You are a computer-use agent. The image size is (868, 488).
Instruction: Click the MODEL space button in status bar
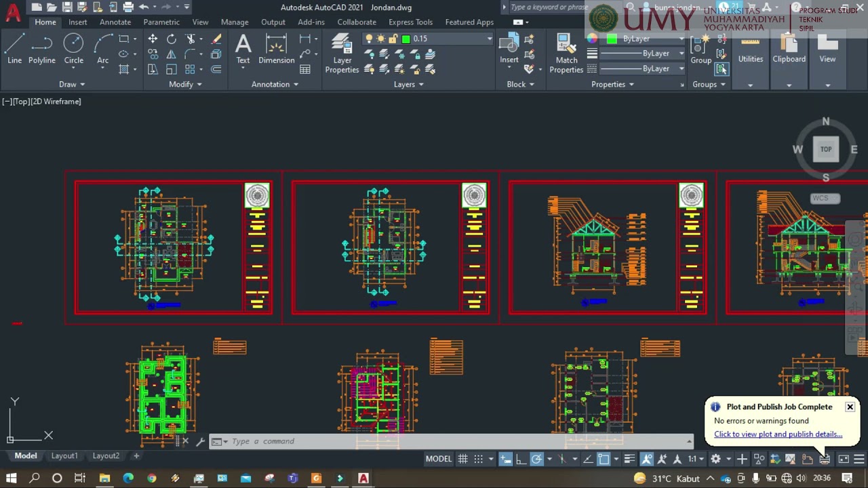[438, 459]
